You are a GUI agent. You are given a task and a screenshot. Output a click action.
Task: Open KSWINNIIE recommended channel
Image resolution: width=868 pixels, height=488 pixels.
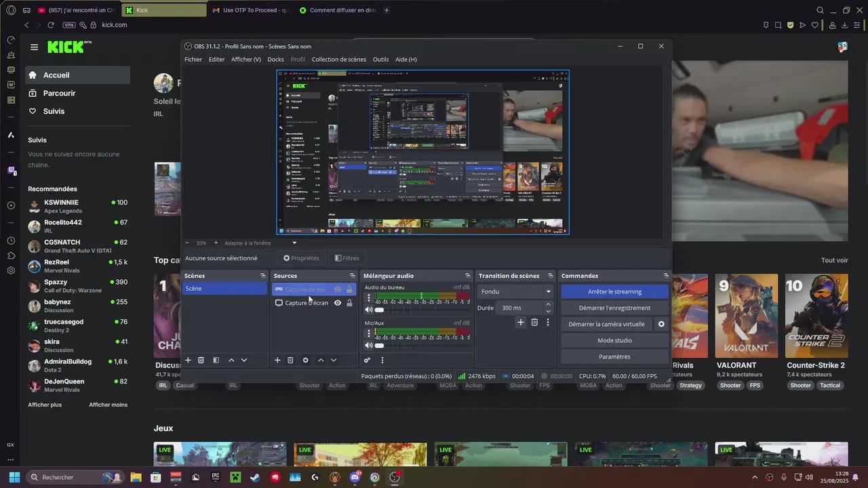coord(78,206)
